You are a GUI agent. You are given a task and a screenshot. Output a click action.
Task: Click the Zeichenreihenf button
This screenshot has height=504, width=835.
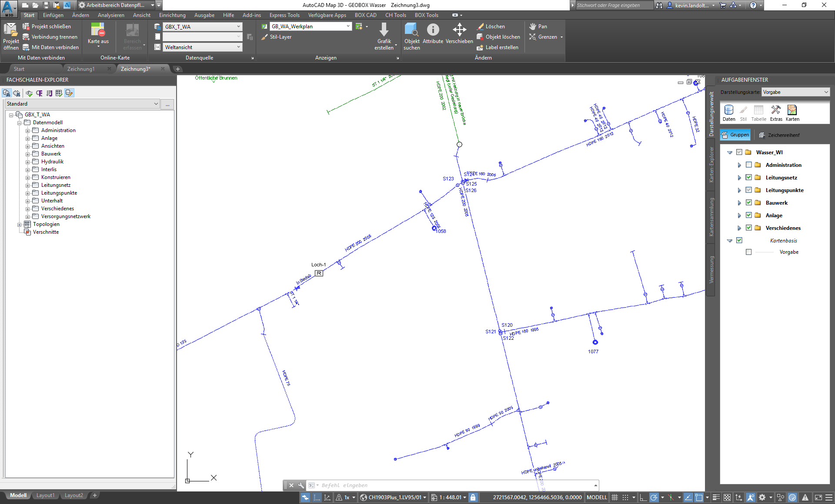[x=779, y=135]
